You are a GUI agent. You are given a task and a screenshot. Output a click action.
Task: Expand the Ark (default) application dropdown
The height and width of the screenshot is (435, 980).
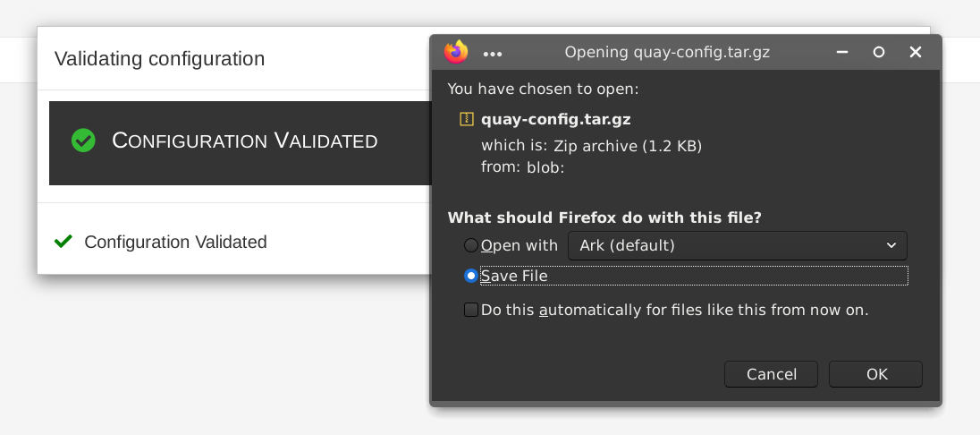coord(737,245)
